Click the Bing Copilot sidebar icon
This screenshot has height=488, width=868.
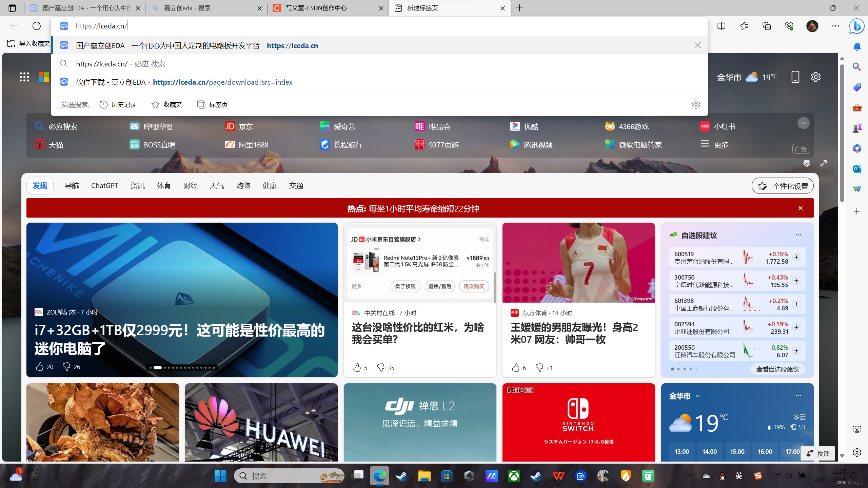point(856,26)
